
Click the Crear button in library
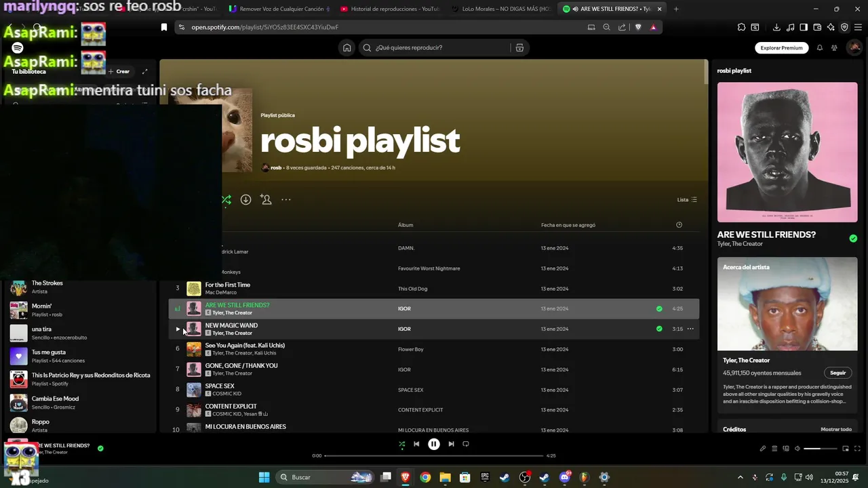(x=119, y=71)
